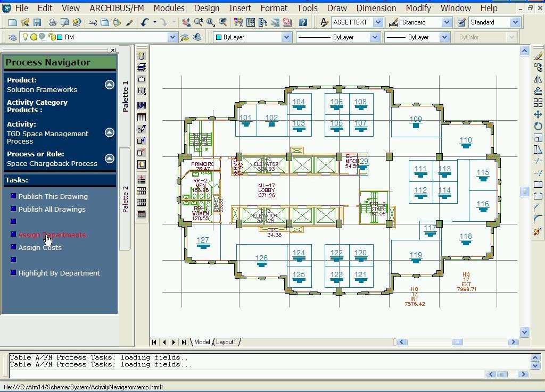545x392 pixels.
Task: Click the Dimension Style icon
Action: (x=393, y=22)
